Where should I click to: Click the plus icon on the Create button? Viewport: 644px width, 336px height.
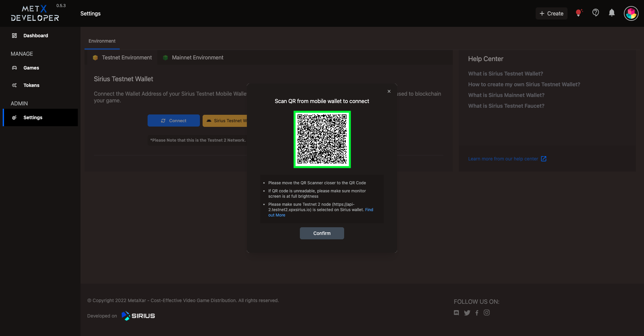[542, 13]
